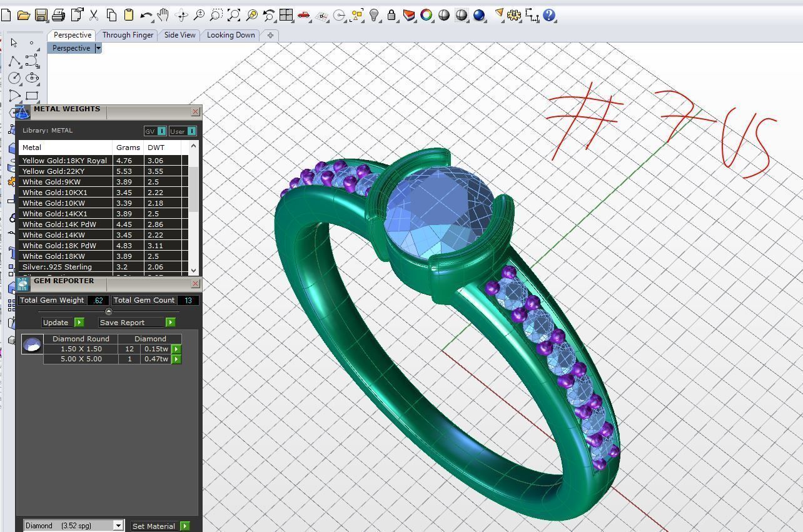This screenshot has height=532, width=803.
Task: Click the Paste clipboard icon
Action: click(x=129, y=15)
